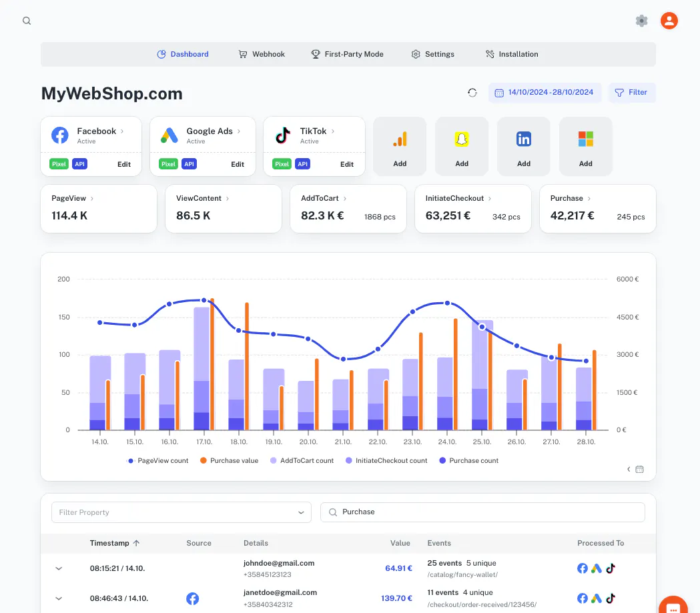Image resolution: width=700 pixels, height=613 pixels.
Task: Open the chat support bubble
Action: click(673, 606)
